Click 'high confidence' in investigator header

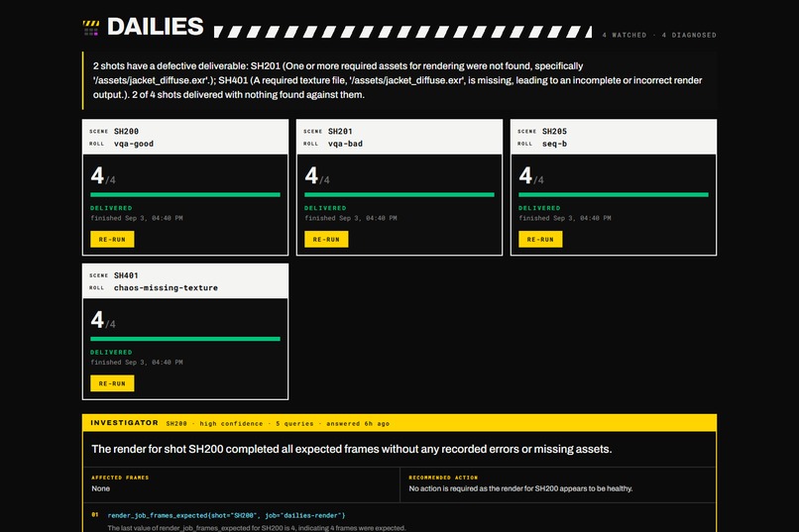231,423
